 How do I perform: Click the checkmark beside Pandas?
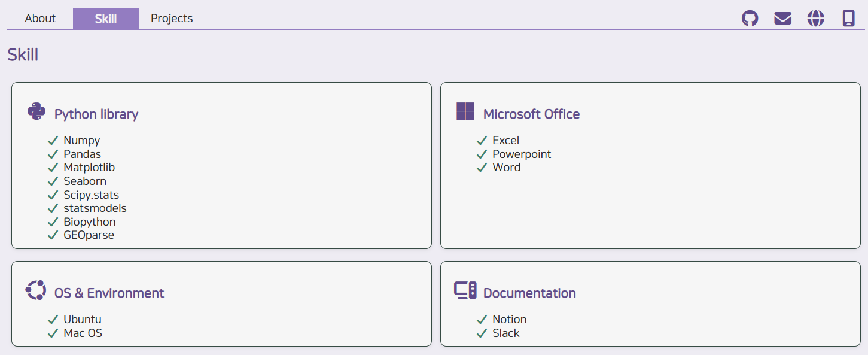pos(53,154)
